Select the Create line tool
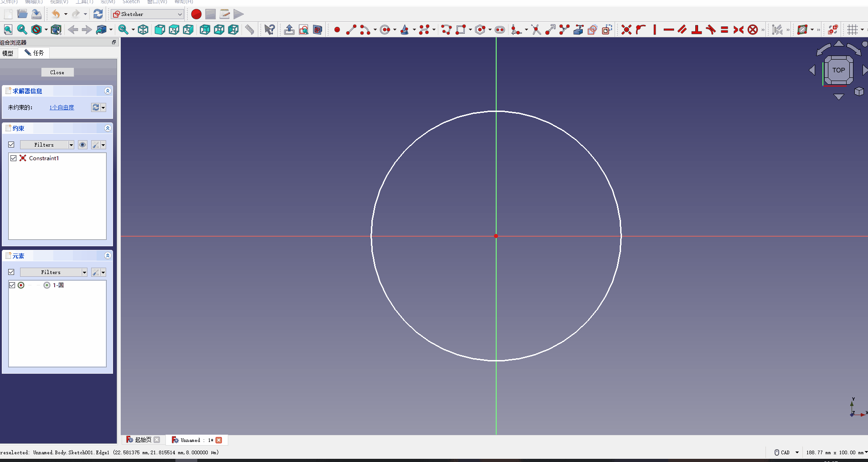This screenshot has width=868, height=462. click(351, 30)
